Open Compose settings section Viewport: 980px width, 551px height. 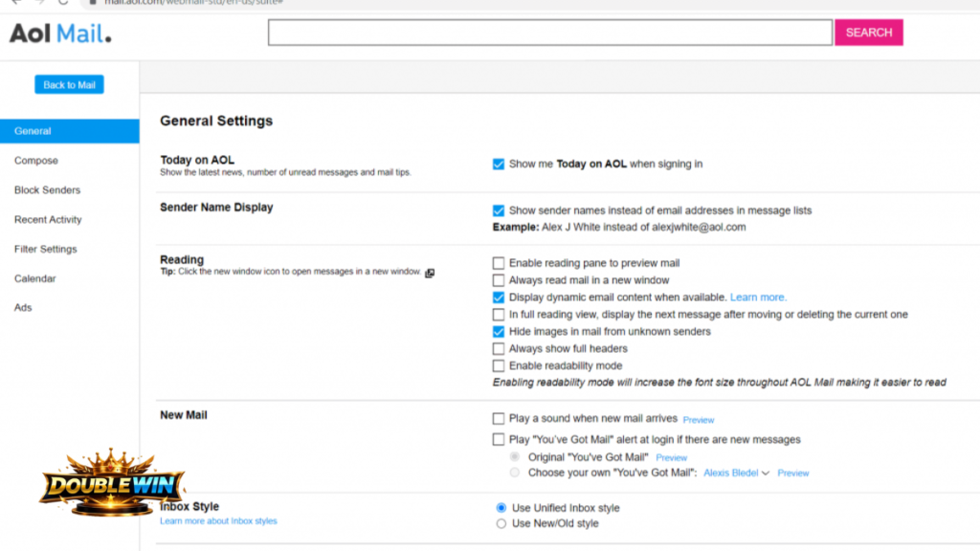(x=36, y=161)
